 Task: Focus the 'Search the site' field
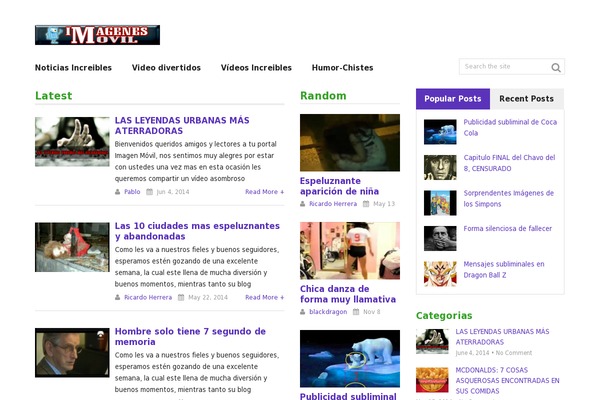[511, 67]
